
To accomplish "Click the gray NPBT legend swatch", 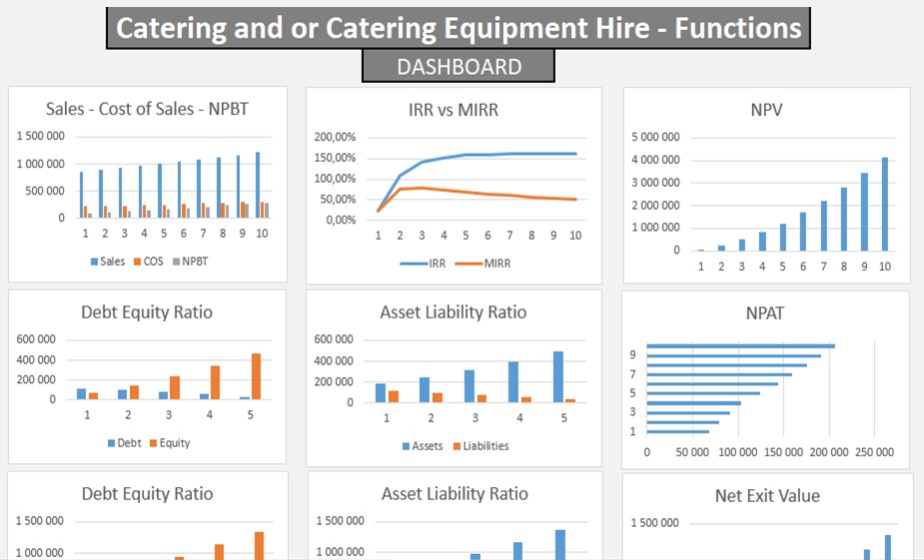I will [x=176, y=262].
